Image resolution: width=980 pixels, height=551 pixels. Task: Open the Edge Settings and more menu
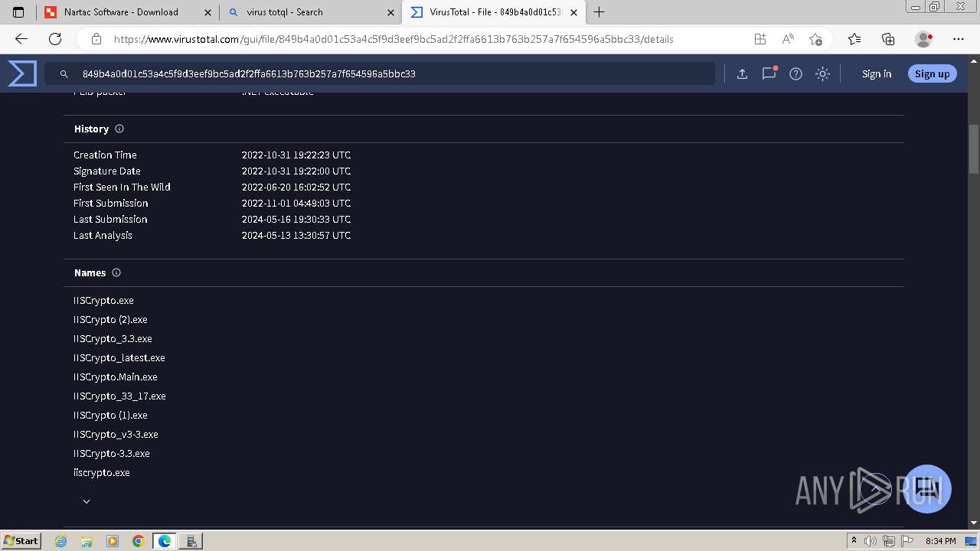pyautogui.click(x=959, y=39)
